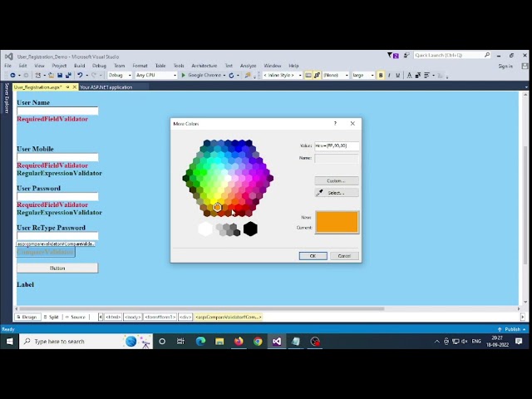Click the eyedropper Select button

tap(337, 193)
